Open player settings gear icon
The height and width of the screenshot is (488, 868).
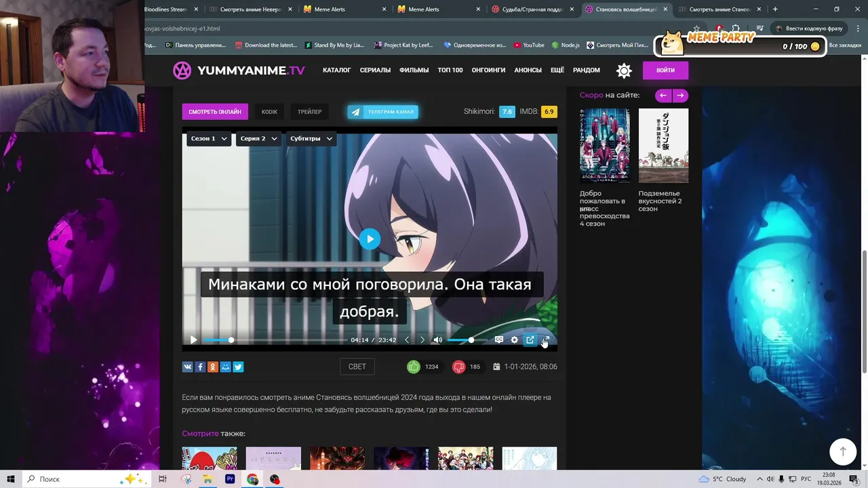[x=514, y=340]
